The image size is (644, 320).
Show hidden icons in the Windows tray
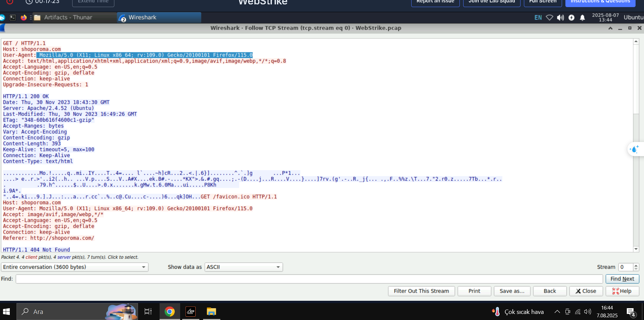(557, 312)
